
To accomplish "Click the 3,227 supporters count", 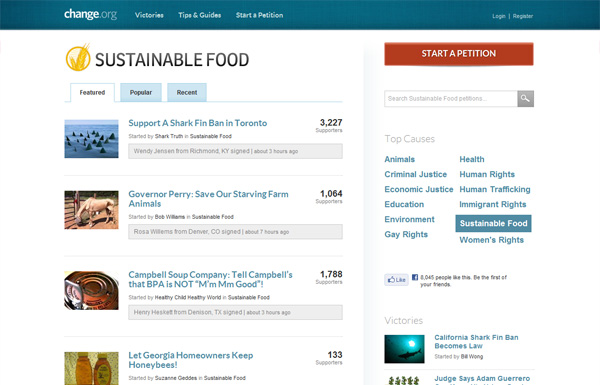I will pos(331,123).
